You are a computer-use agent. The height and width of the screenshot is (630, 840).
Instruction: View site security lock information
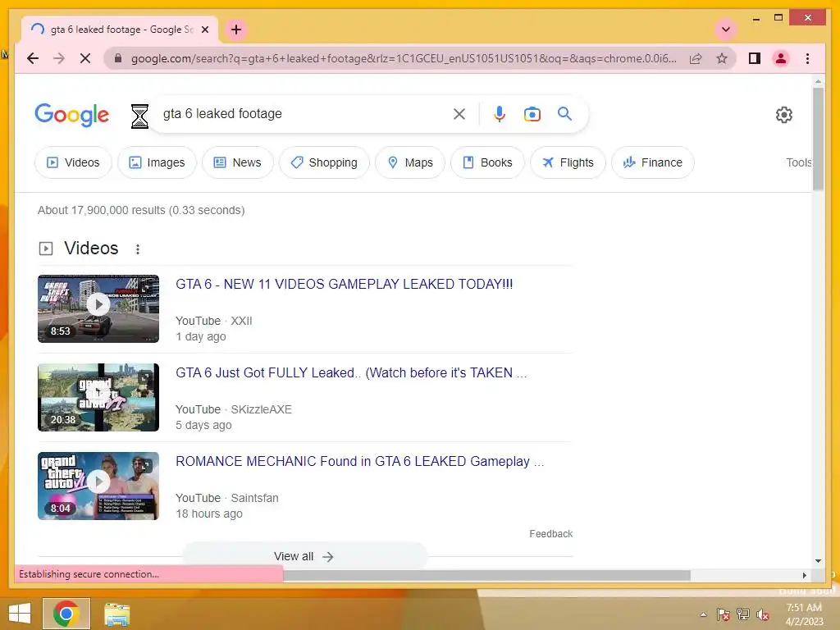pyautogui.click(x=118, y=58)
